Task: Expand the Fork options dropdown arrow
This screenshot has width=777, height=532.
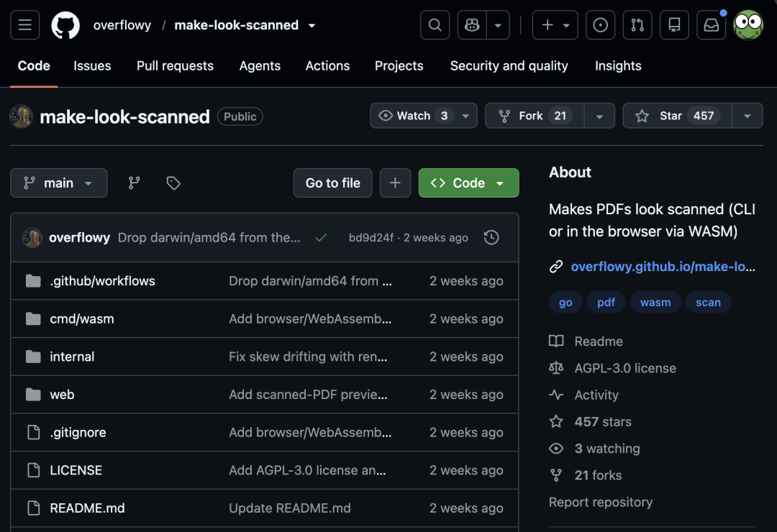Action: (599, 116)
